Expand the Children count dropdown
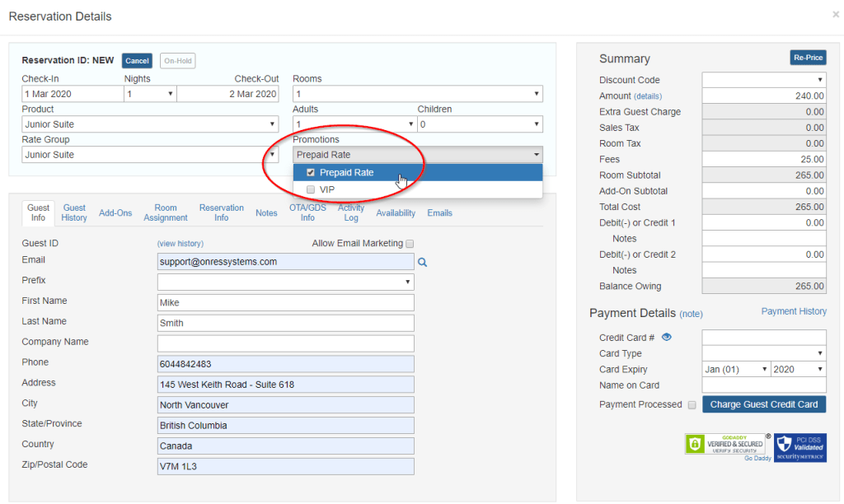 [x=537, y=124]
